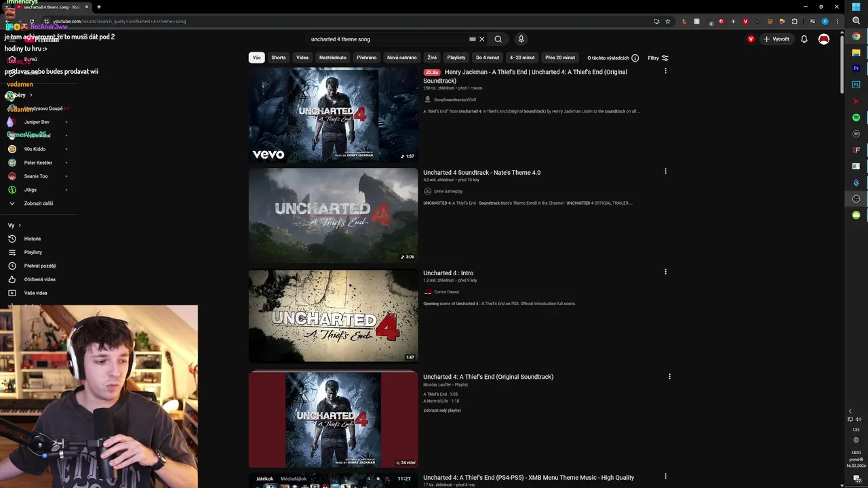This screenshot has width=868, height=488.
Task: Open 'Uncharted 4: A Thief's End (Original Soundtrack)' title
Action: pyautogui.click(x=488, y=377)
